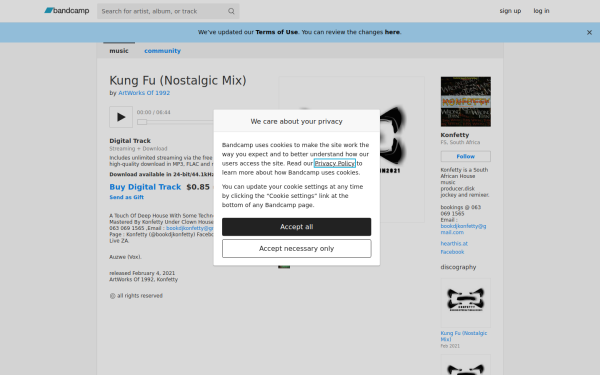Click the 'released February 4, 2021' text
This screenshot has height=375, width=600.
(142, 273)
